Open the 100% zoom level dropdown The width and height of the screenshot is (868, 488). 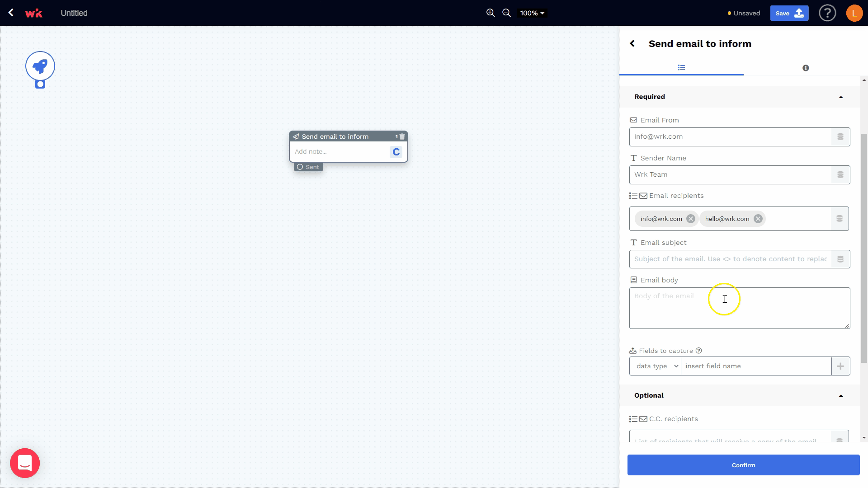pos(532,13)
